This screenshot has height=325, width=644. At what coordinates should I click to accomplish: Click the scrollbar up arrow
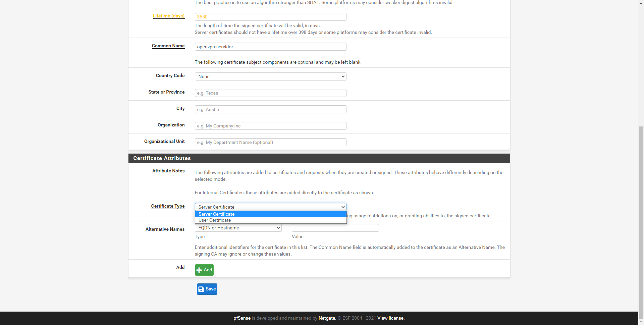tap(641, 3)
